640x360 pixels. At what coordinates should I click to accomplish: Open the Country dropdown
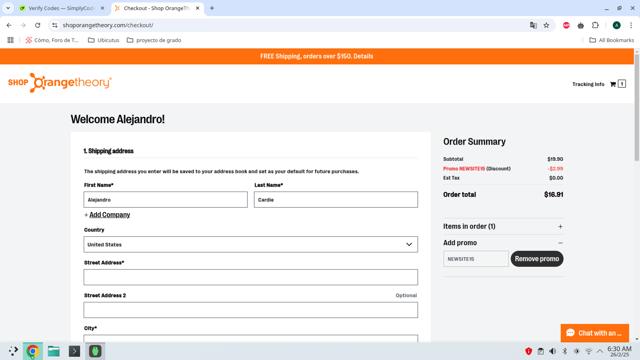[251, 244]
